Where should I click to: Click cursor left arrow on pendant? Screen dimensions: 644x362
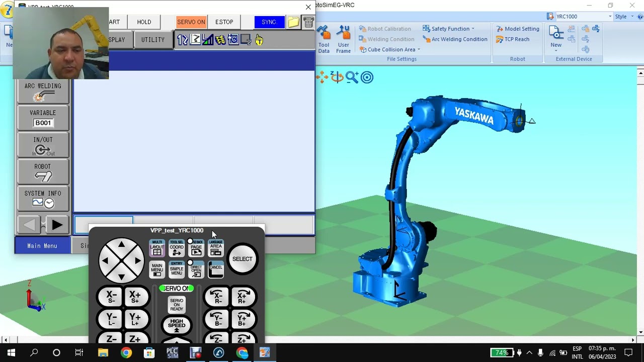pyautogui.click(x=105, y=260)
